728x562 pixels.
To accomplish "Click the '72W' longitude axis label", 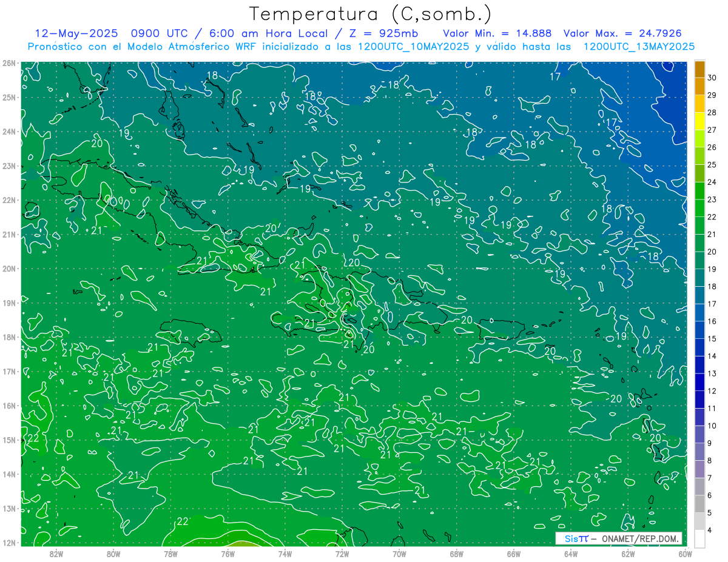I will pyautogui.click(x=342, y=554).
